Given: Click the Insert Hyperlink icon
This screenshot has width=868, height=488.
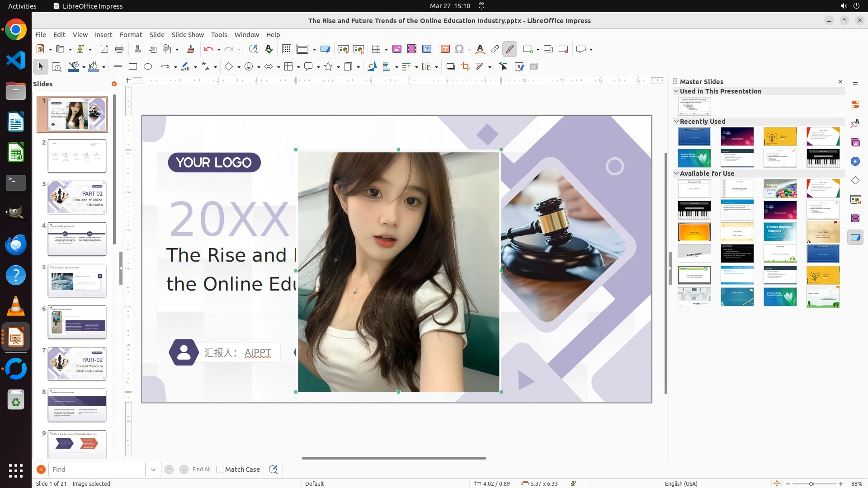Looking at the screenshot, I should pyautogui.click(x=495, y=49).
